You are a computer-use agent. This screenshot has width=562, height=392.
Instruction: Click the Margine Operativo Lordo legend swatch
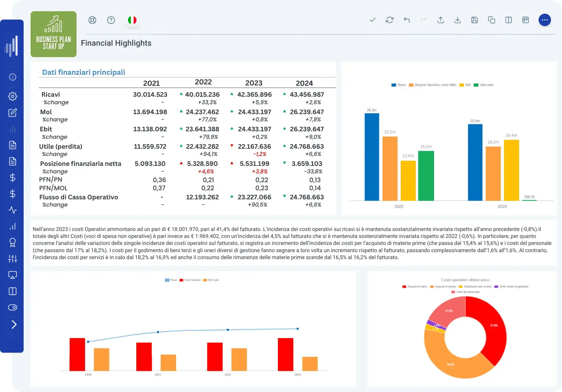[411, 85]
